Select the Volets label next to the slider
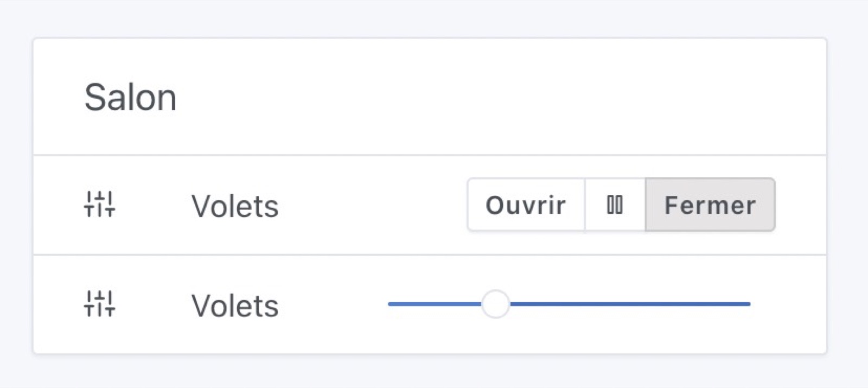This screenshot has width=868, height=388. [x=235, y=306]
